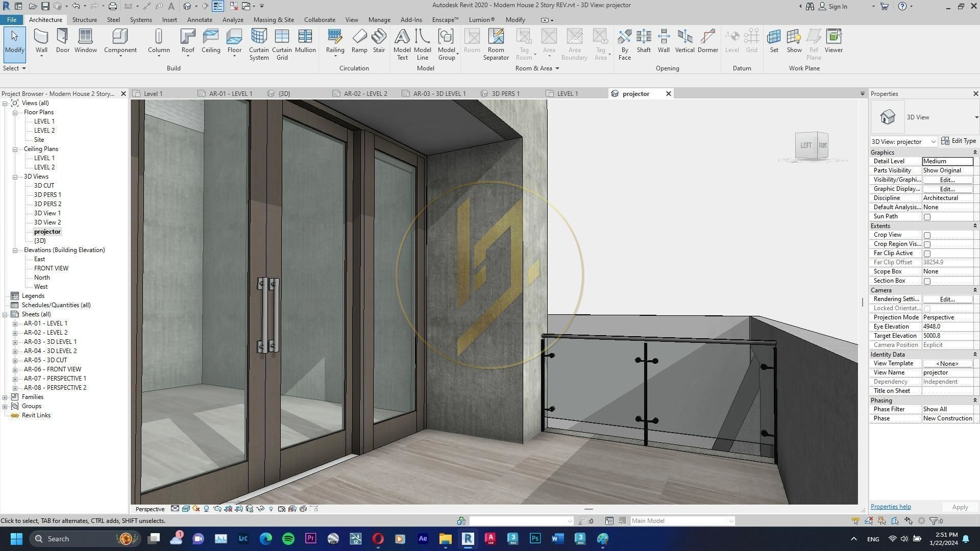
Task: Toggle Crop Region Visible checkbox
Action: click(927, 244)
